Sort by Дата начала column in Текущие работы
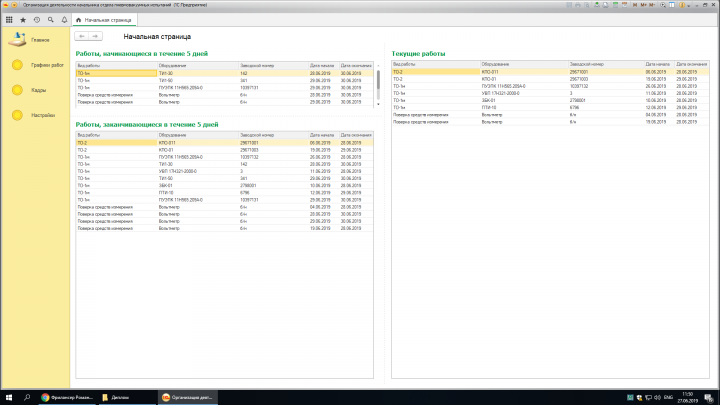This screenshot has width=720, height=405. coord(659,64)
